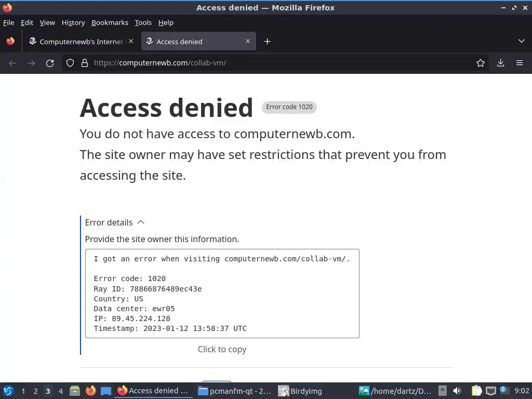532x399 pixels.
Task: Click the Firefox View icon left of tabs
Action: point(10,41)
